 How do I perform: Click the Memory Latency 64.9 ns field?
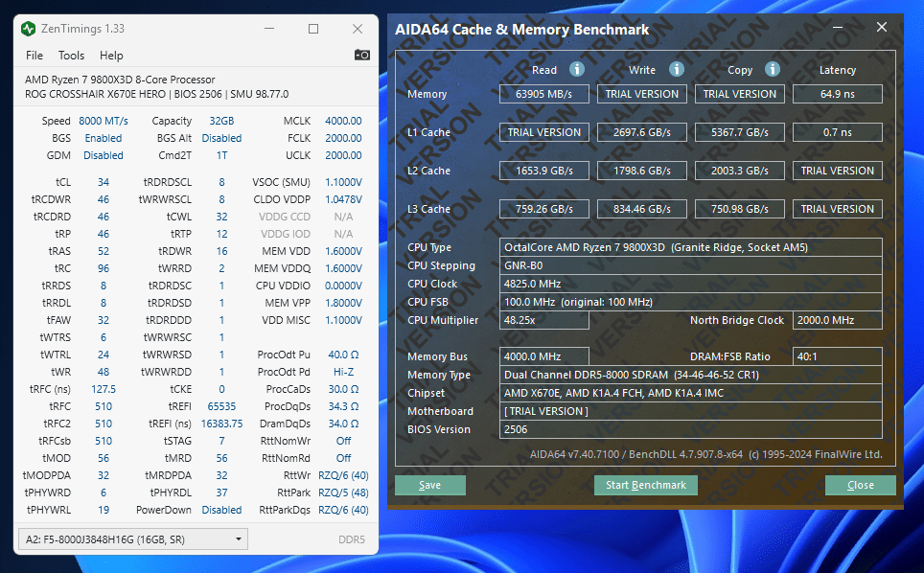click(838, 94)
